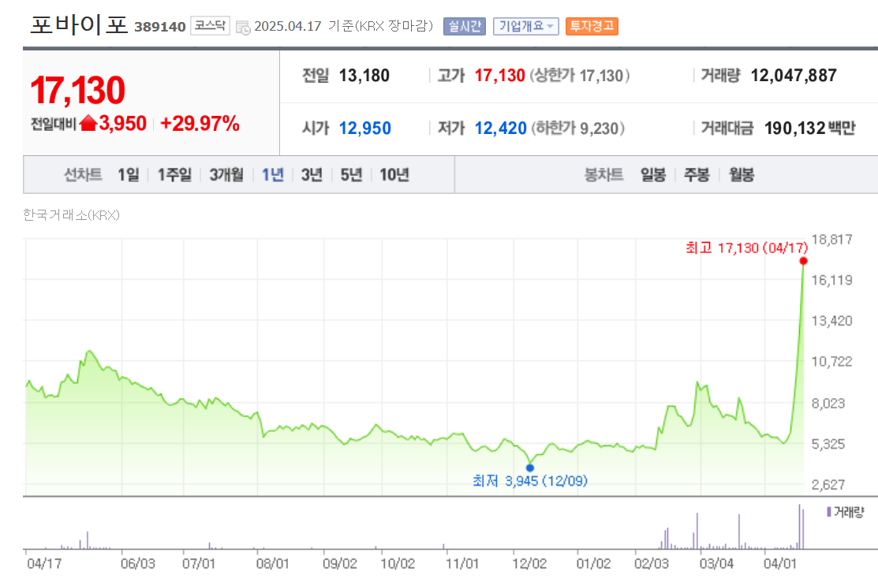
Task: Click the +29.97% change rate
Action: [200, 124]
